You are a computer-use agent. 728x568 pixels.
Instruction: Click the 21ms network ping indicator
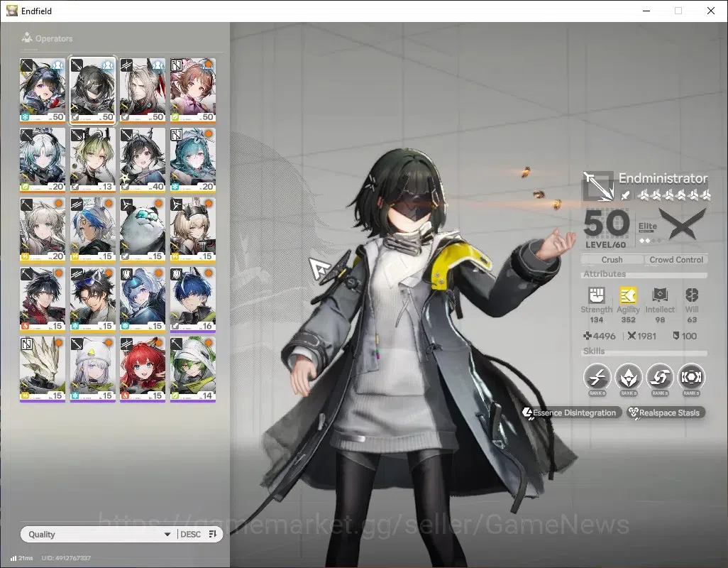coord(22,558)
